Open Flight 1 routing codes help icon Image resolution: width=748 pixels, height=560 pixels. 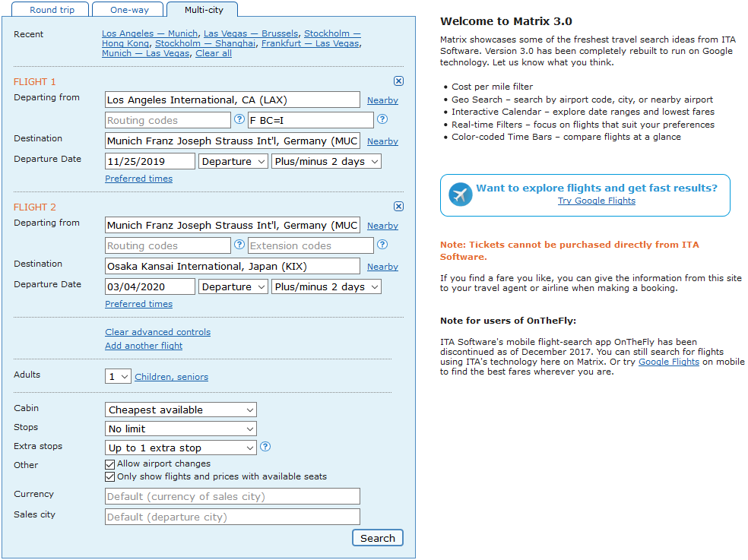click(x=239, y=119)
